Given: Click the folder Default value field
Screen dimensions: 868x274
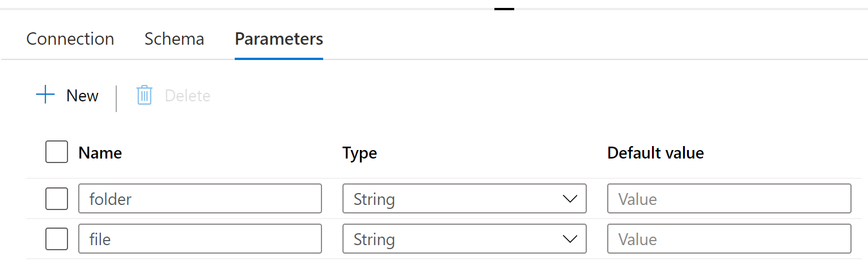Looking at the screenshot, I should click(729, 199).
